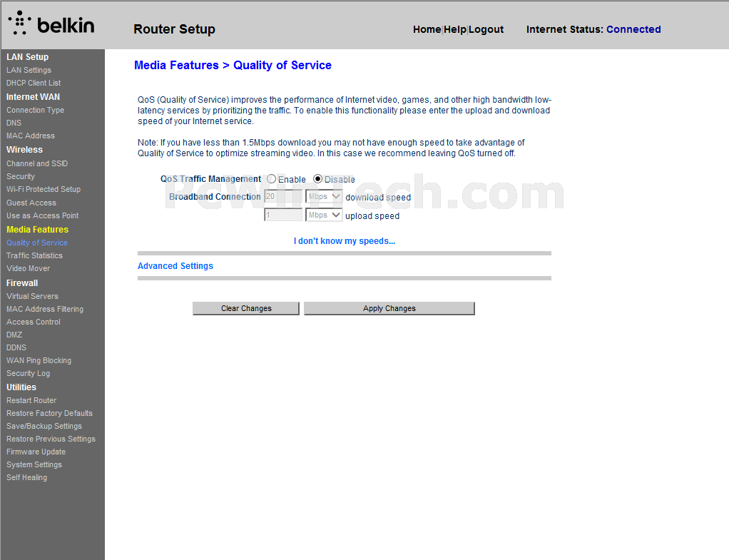
Task: Open Guest Access settings
Action: pyautogui.click(x=31, y=203)
